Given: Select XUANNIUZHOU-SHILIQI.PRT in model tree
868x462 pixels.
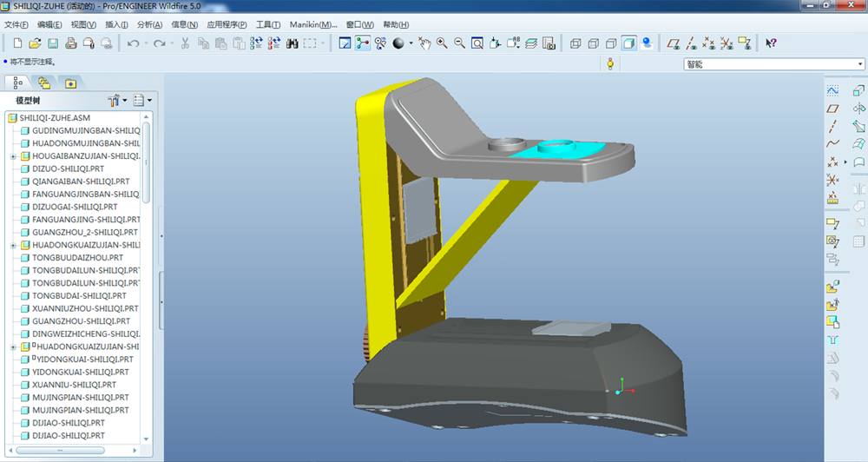Looking at the screenshot, I should [84, 308].
